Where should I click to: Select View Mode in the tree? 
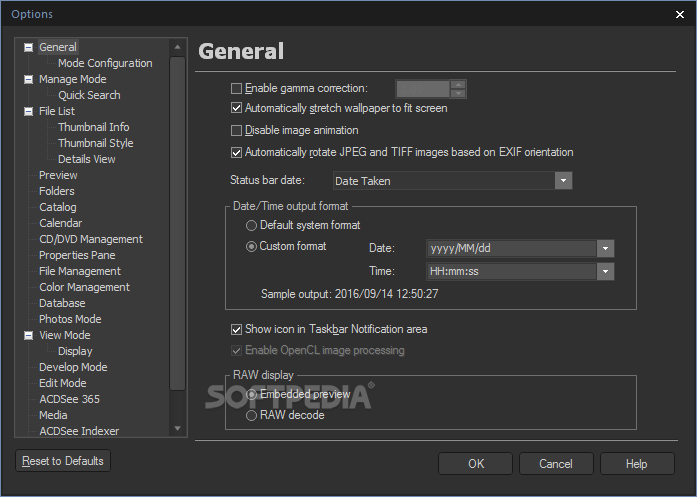pyautogui.click(x=65, y=335)
